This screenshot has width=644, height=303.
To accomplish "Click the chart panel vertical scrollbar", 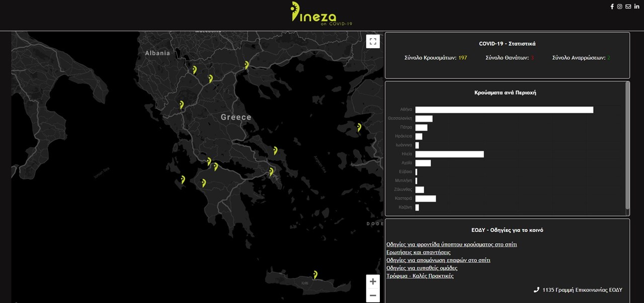I will [x=627, y=146].
